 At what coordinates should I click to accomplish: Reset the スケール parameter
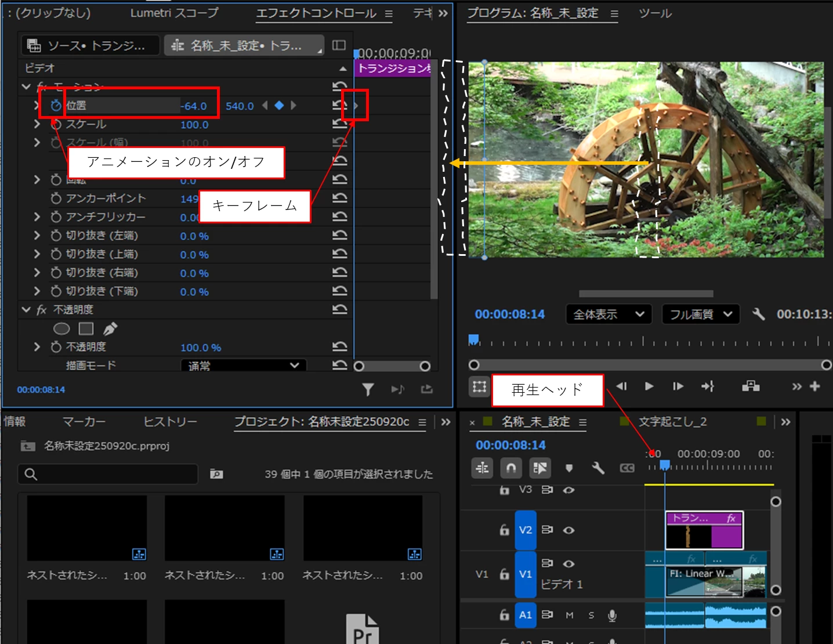pyautogui.click(x=339, y=124)
